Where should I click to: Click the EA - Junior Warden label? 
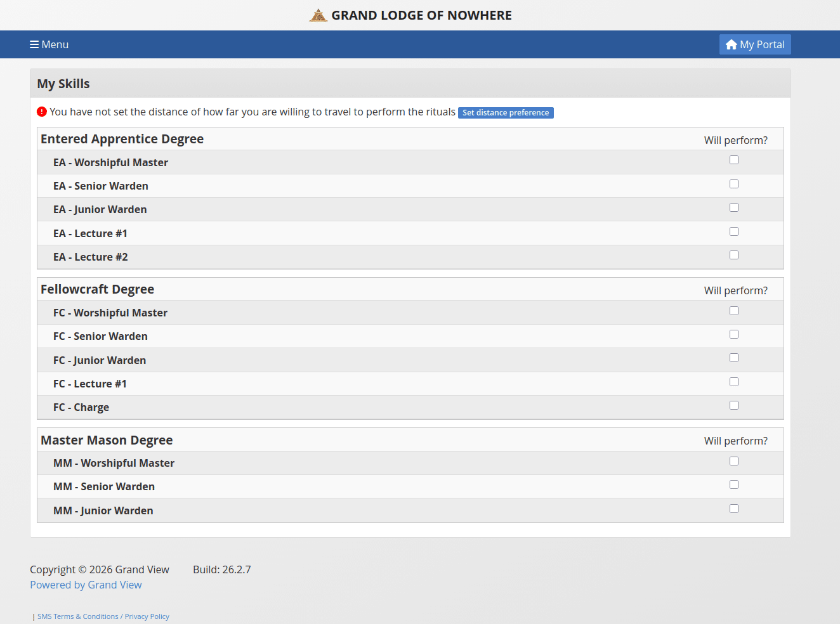pyautogui.click(x=100, y=209)
